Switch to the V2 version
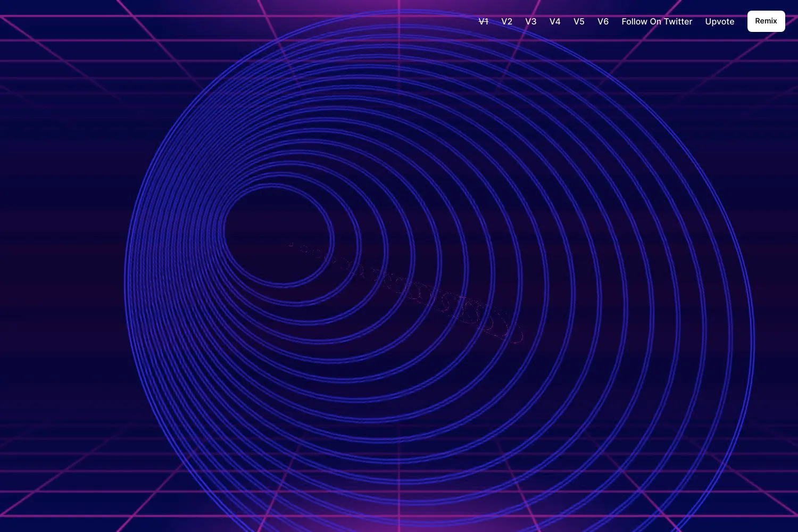This screenshot has width=798, height=532. pos(506,21)
